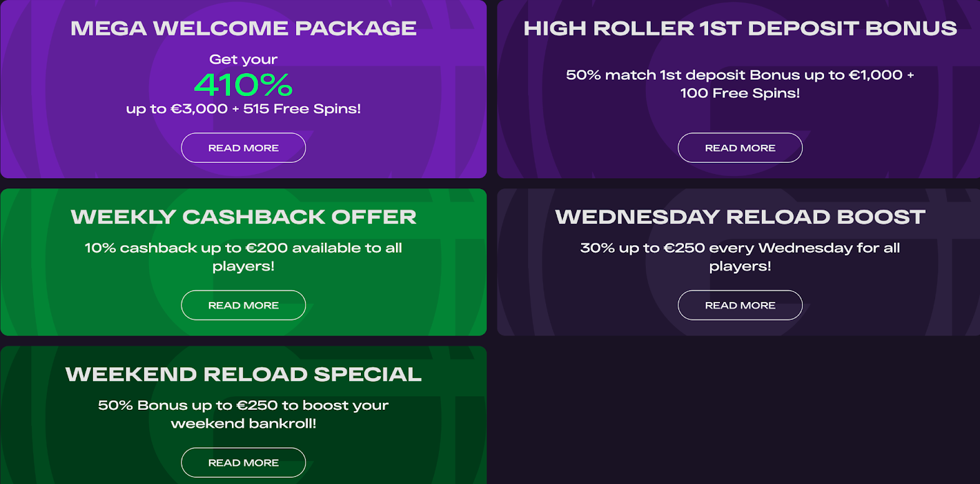Open Read More for Weekly Cashback Offer
The image size is (980, 484).
click(x=243, y=305)
